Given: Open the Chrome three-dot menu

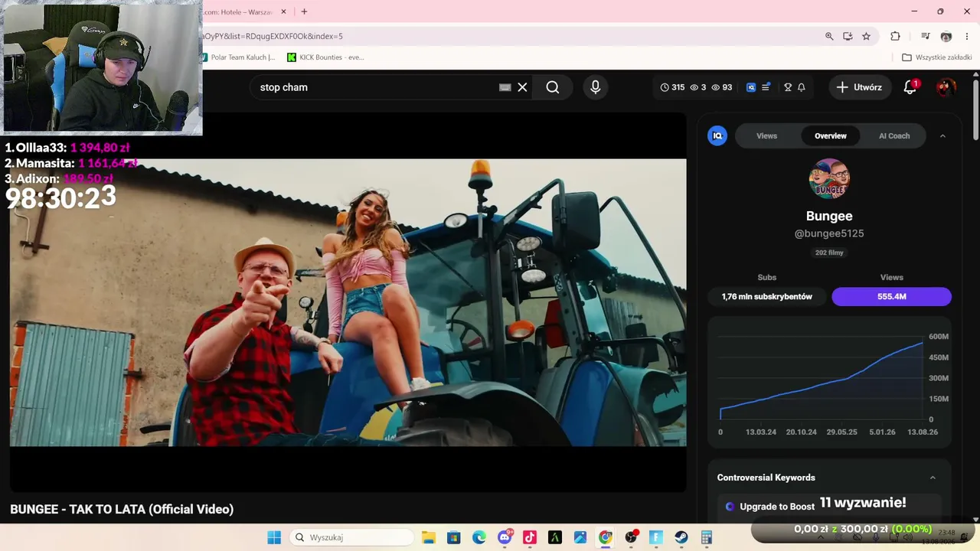Looking at the screenshot, I should pos(967,36).
